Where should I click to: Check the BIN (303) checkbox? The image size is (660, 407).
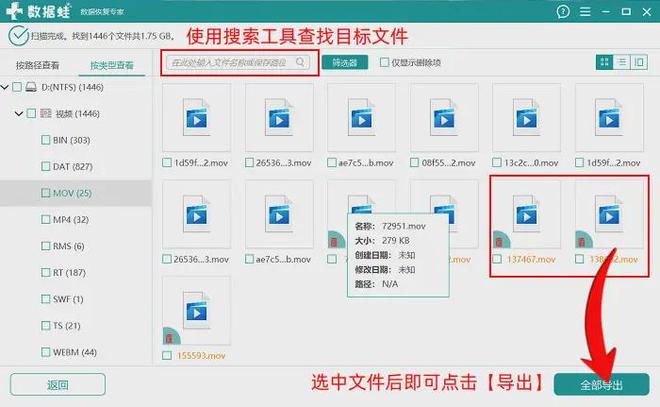45,140
